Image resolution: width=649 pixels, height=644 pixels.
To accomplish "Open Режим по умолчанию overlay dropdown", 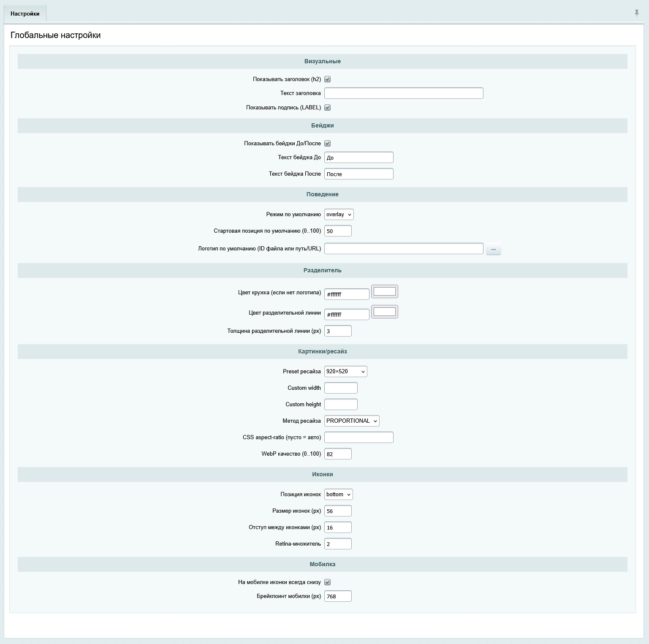I will point(339,215).
